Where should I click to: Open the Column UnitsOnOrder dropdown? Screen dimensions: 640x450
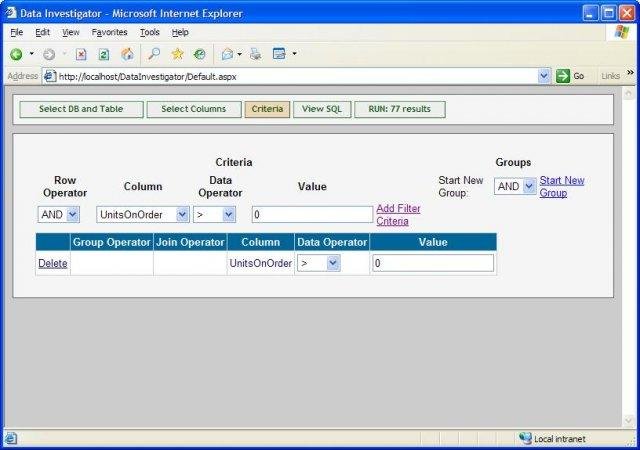(x=143, y=214)
